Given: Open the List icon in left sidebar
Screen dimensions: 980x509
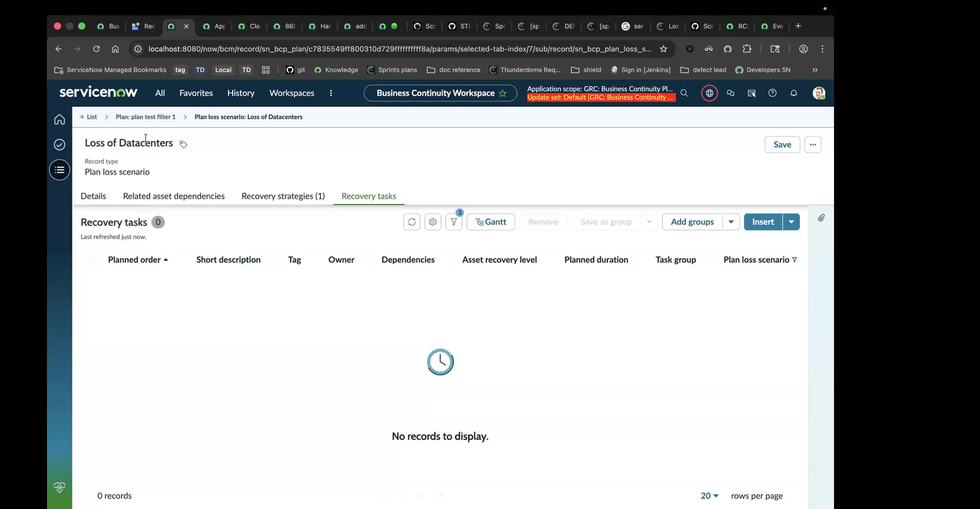Looking at the screenshot, I should 60,170.
